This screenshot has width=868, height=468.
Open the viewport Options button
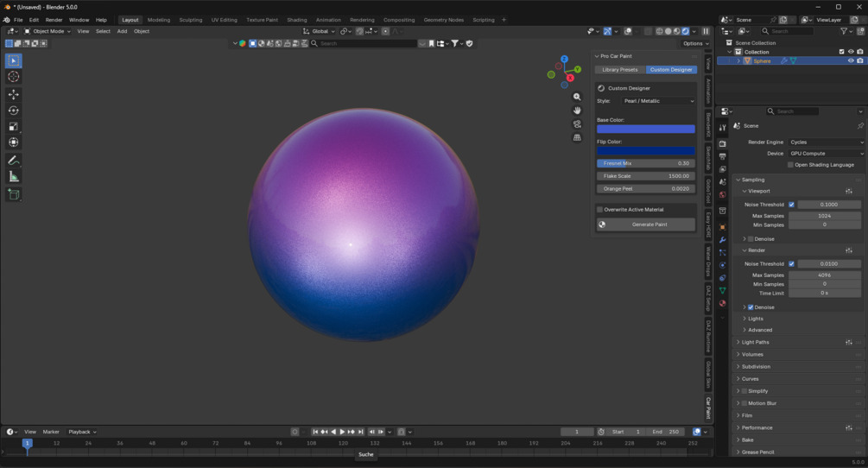696,44
